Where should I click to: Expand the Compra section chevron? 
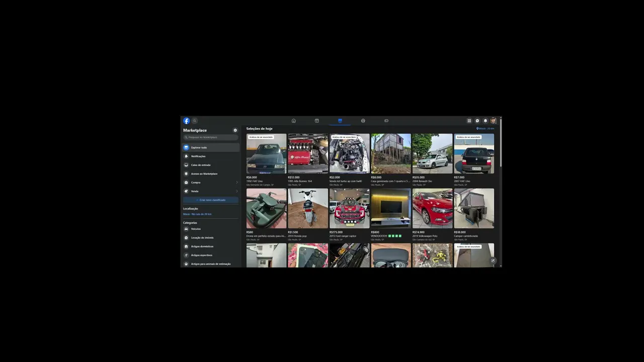point(237,183)
